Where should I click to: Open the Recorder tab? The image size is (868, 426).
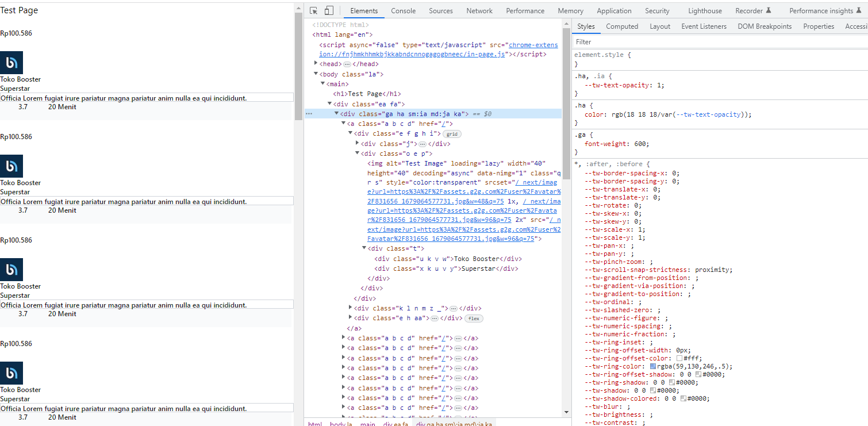753,11
